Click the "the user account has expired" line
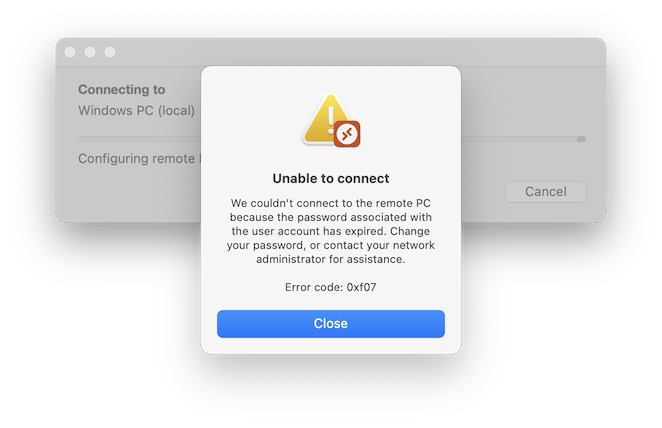The image size is (662, 428). click(x=330, y=232)
